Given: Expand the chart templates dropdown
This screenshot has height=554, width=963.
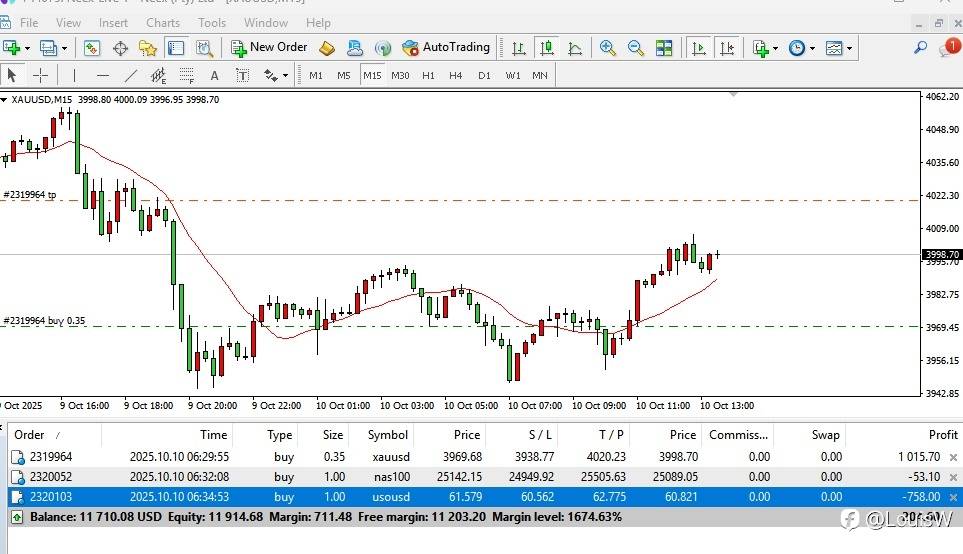Looking at the screenshot, I should [x=850, y=47].
